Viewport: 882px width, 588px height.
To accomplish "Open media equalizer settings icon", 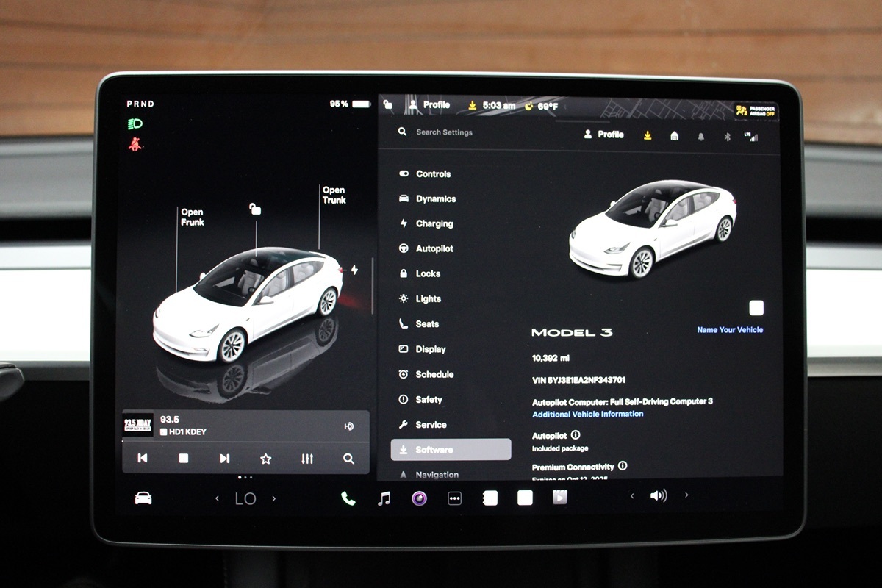I will (307, 459).
